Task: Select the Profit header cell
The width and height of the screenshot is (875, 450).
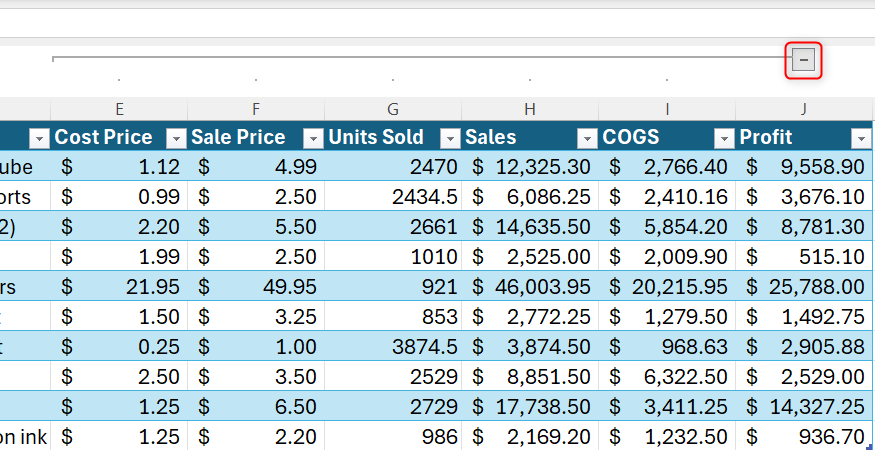Action: 804,137
